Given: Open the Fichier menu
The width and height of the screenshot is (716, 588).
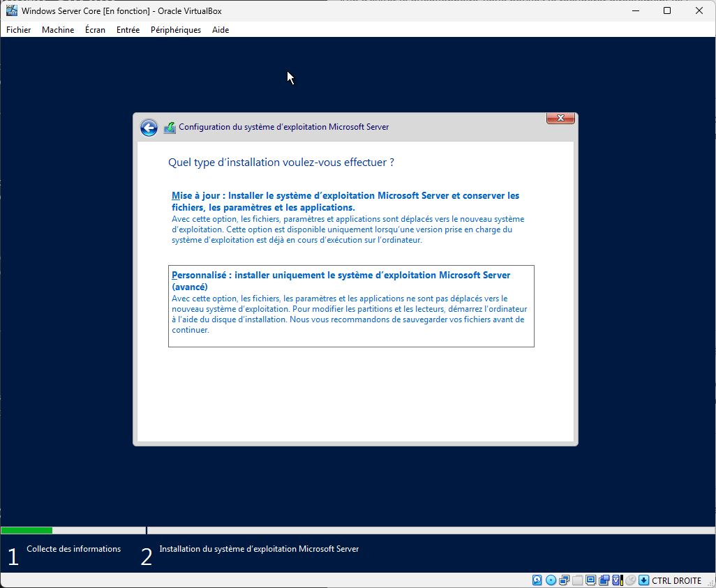Looking at the screenshot, I should pyautogui.click(x=19, y=30).
